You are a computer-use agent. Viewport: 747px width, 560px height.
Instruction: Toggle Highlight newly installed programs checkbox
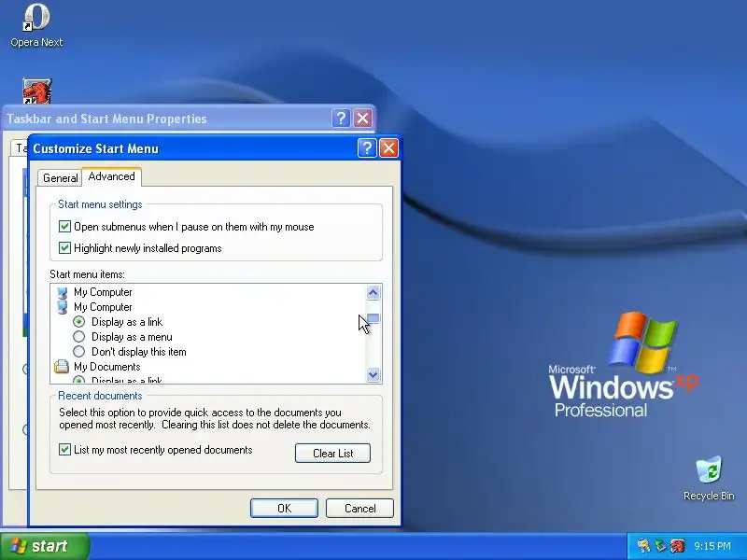pos(64,247)
